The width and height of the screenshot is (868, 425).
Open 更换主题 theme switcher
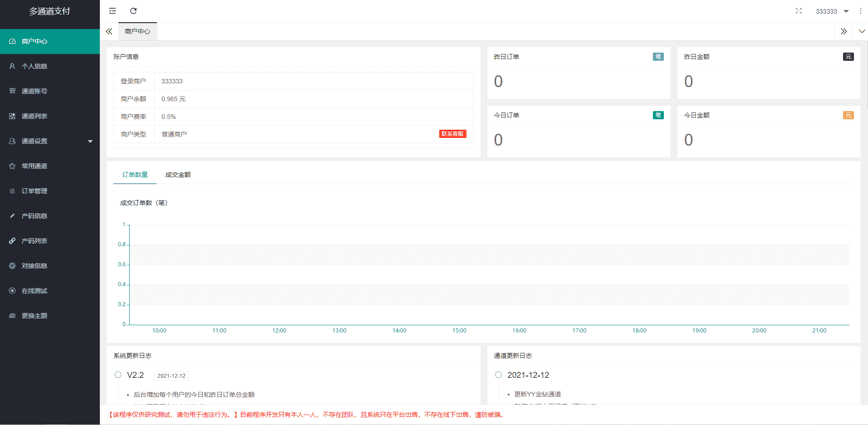click(x=34, y=316)
